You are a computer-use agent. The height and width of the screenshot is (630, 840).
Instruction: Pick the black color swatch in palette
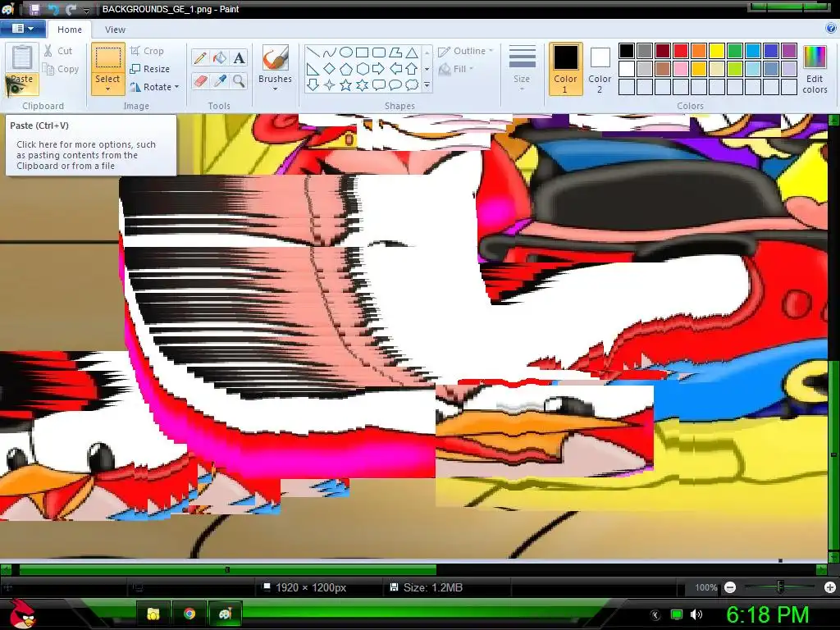(627, 51)
